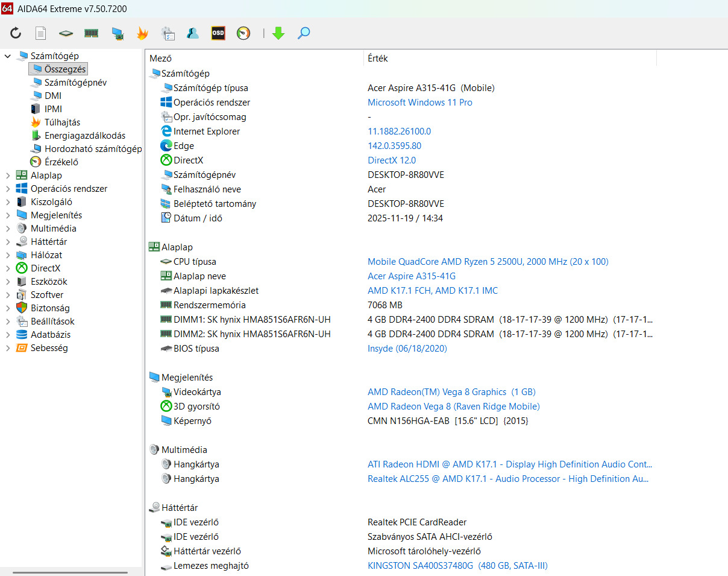The height and width of the screenshot is (576, 728).
Task: Expand the Hálózat tree node
Action: [8, 255]
